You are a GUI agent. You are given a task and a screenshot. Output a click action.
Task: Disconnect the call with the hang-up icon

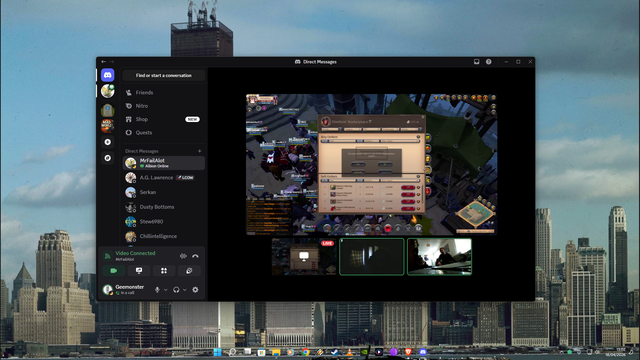coord(196,256)
